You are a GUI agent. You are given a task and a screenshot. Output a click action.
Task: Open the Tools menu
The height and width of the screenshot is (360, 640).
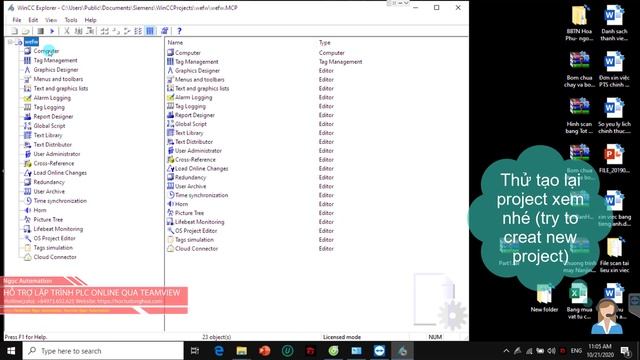click(x=71, y=20)
